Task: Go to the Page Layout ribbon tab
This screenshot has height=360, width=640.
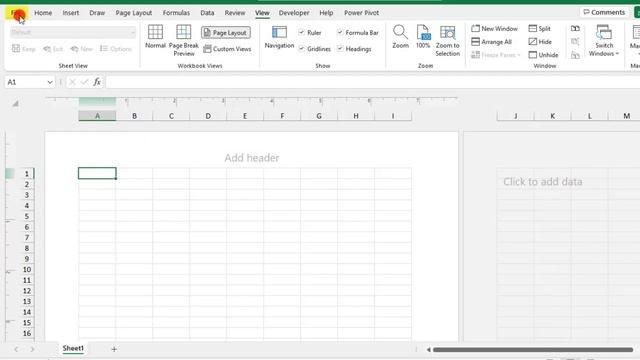Action: [x=133, y=13]
